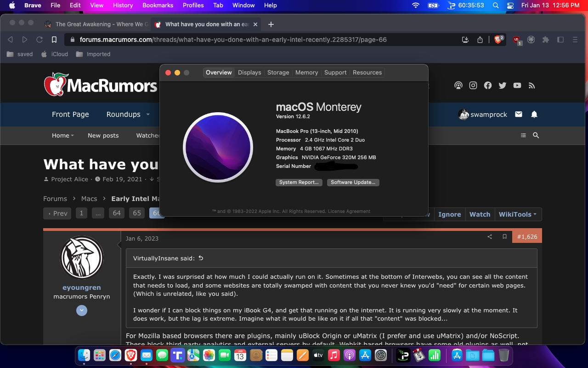Open MacRumors Facebook icon link

pyautogui.click(x=488, y=85)
